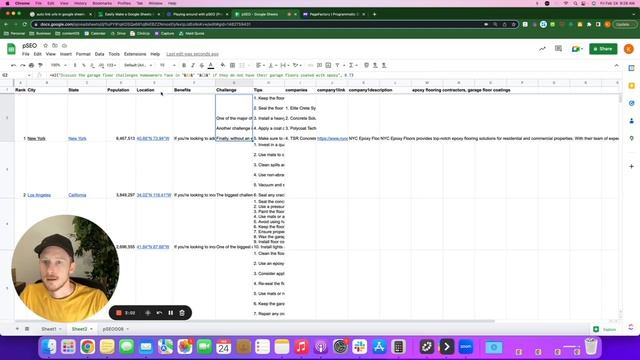Open the California state link
640x360 pixels.
(x=77, y=195)
